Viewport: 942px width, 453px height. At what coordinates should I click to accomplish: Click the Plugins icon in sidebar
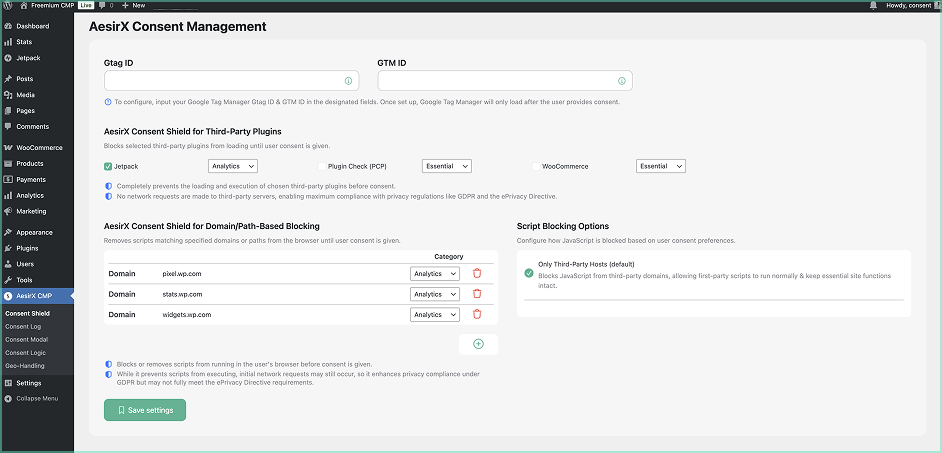(8, 248)
